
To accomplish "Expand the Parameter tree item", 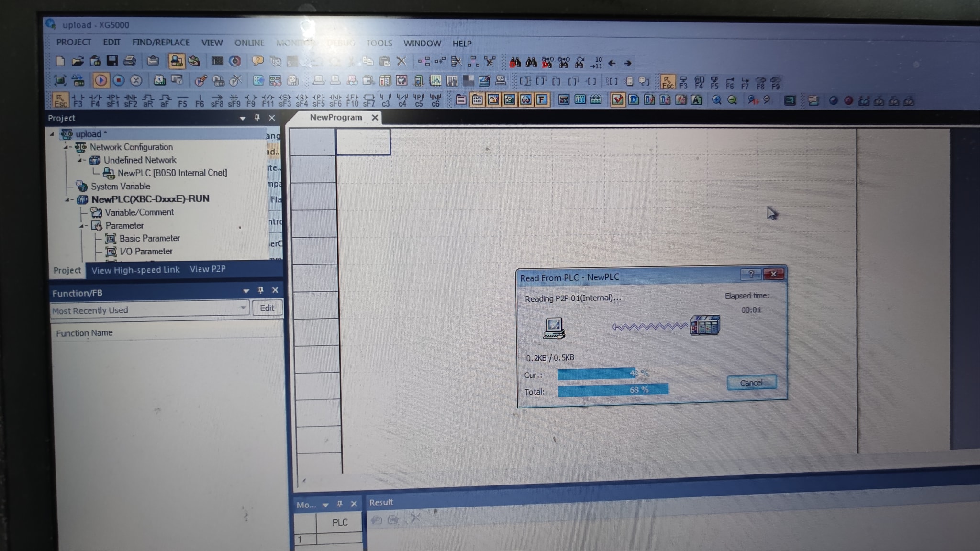I will tap(82, 225).
